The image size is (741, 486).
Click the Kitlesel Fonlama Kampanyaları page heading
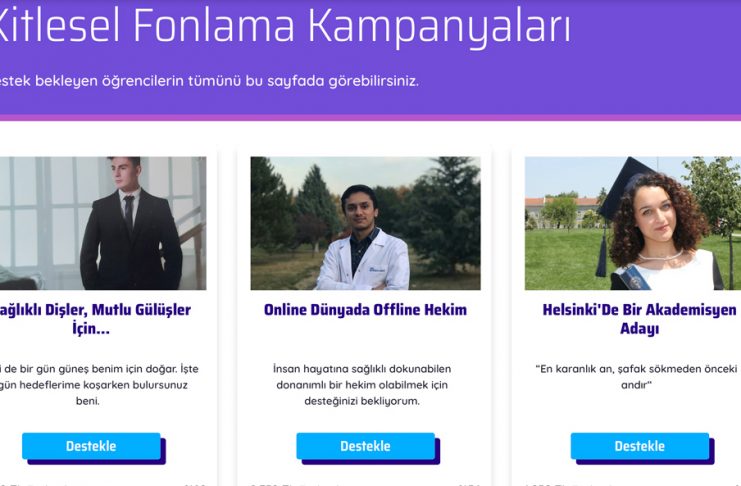pyautogui.click(x=284, y=25)
